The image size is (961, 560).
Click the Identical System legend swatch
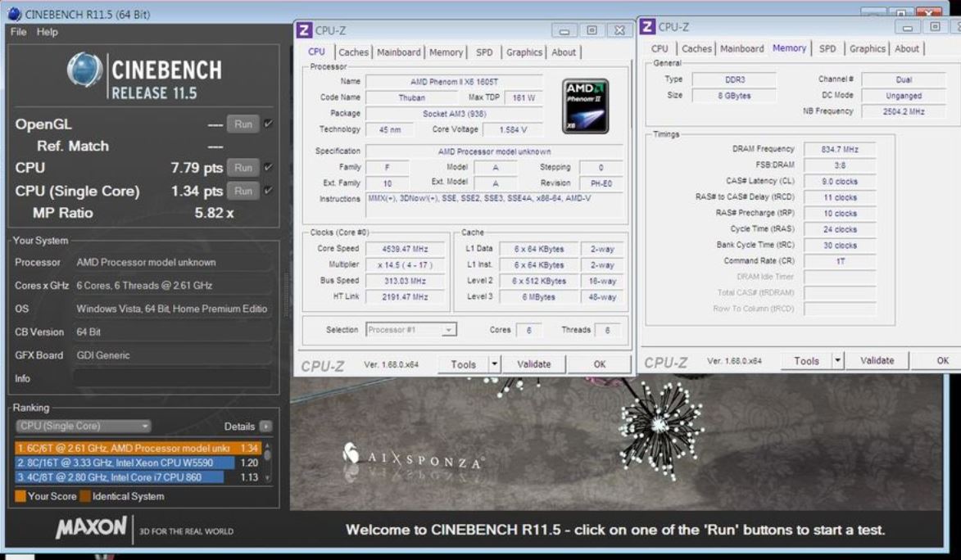point(85,496)
